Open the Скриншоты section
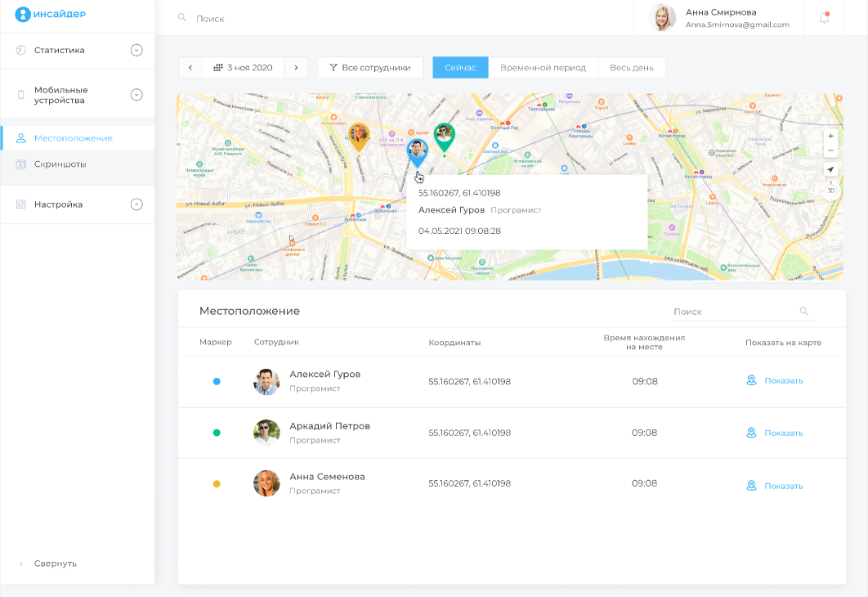This screenshot has height=597, width=868. pos(60,164)
